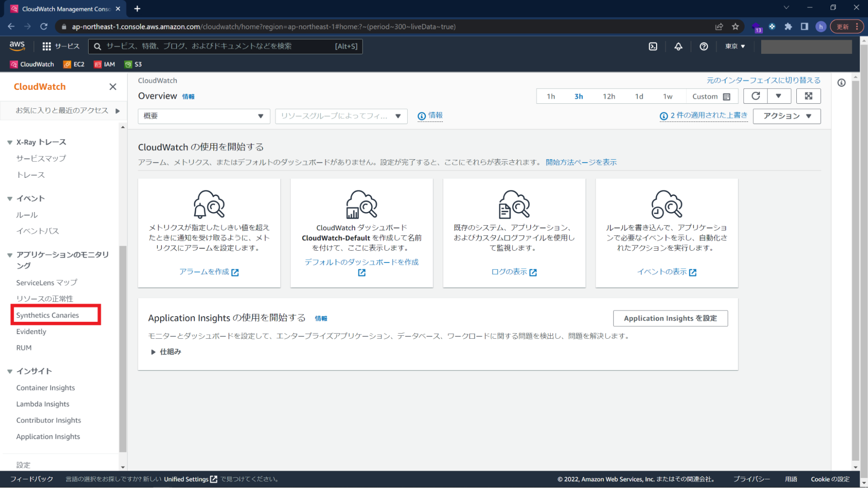Click the AWS service search field
Screen dimensions: 868x488
pos(225,46)
